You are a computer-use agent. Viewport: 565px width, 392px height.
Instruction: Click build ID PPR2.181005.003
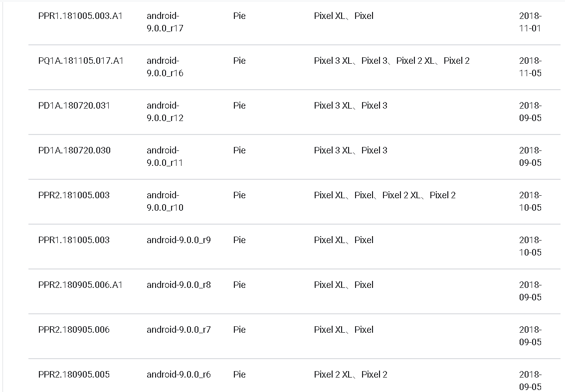coord(74,195)
